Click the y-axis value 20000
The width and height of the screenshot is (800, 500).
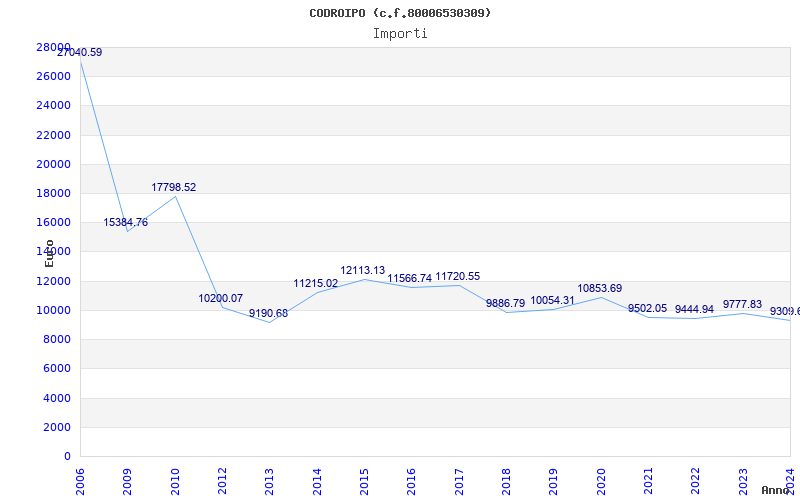54,164
